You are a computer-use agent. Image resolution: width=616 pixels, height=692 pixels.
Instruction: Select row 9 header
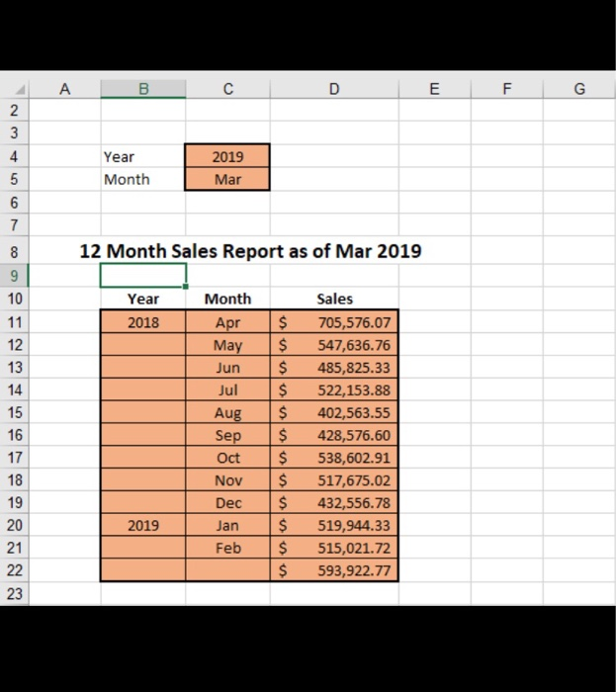[x=14, y=276]
